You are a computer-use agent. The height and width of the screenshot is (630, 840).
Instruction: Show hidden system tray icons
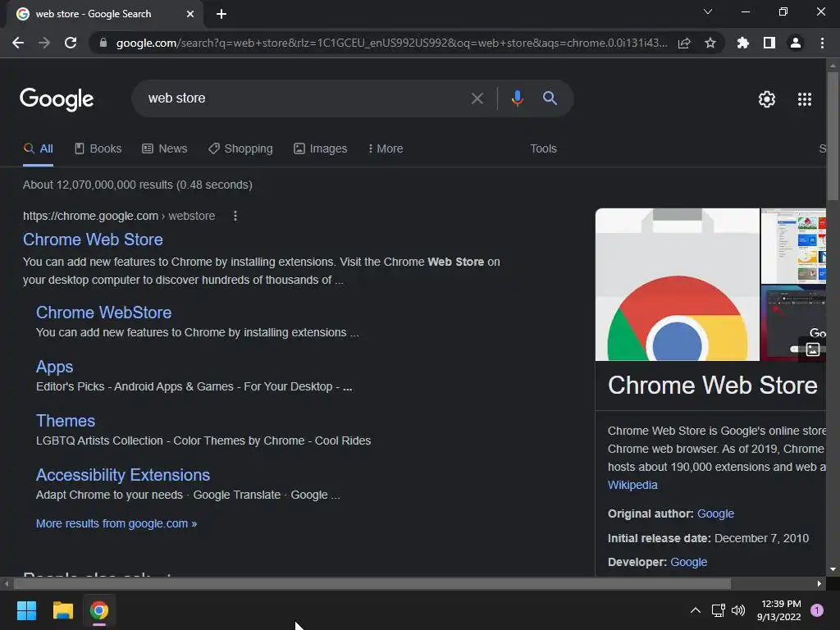point(696,610)
